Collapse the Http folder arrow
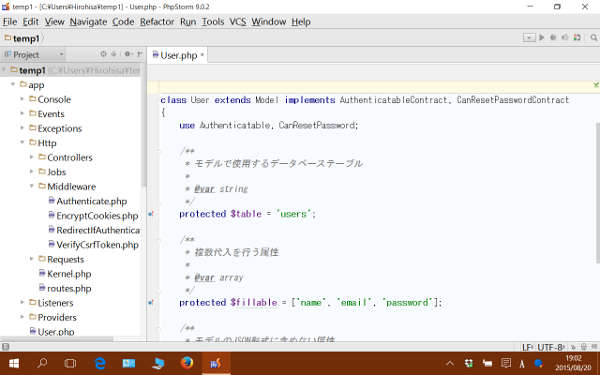600x375 pixels. (22, 142)
